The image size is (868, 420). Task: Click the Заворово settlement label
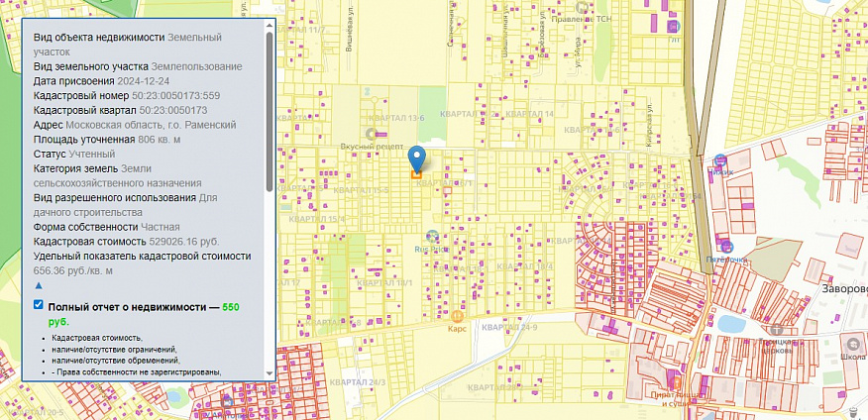pyautogui.click(x=845, y=289)
